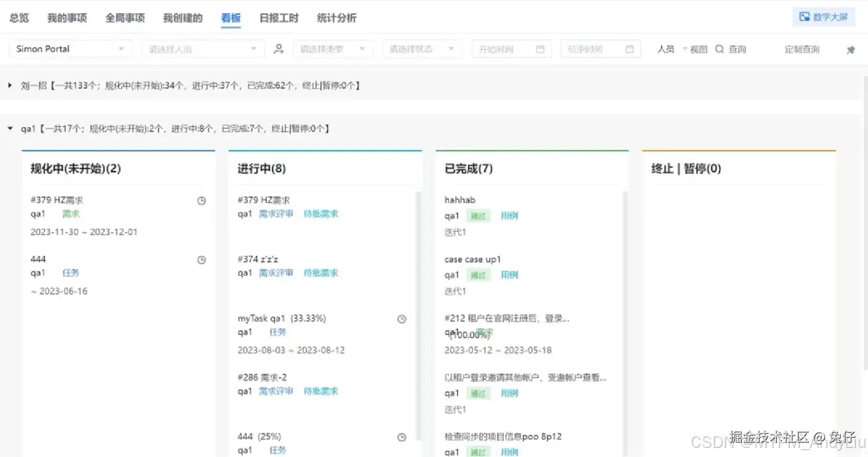Open the 以租户登录邀请其他帐户 card
Image resolution: width=868 pixels, height=457 pixels.
[525, 377]
